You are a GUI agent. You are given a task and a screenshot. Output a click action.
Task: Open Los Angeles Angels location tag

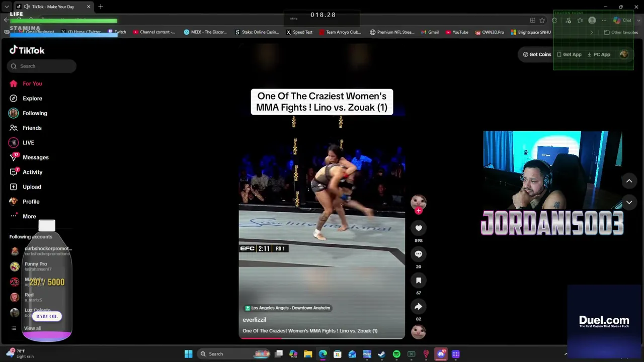tap(287, 308)
